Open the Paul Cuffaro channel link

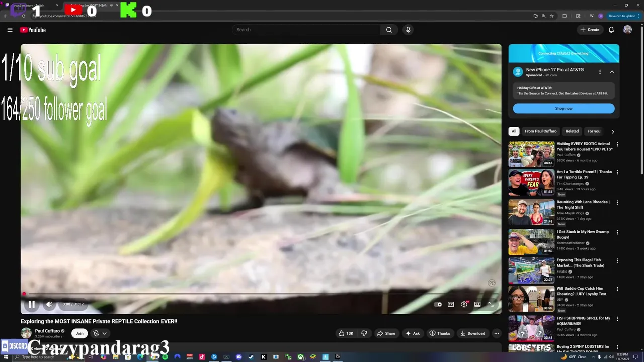click(47, 331)
